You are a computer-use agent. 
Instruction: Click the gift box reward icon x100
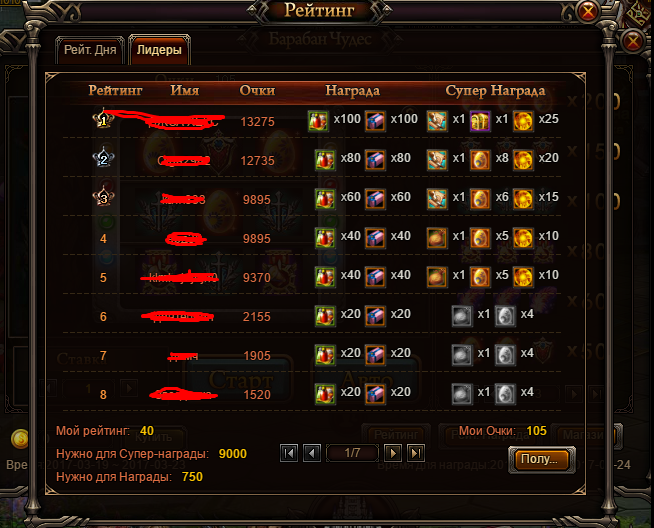coord(375,121)
